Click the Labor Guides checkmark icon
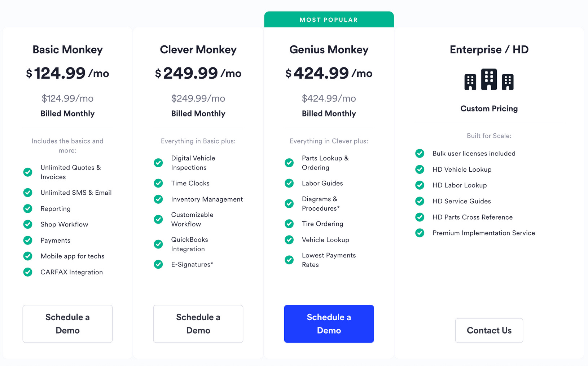Screen dimensions: 588x366 (x=289, y=183)
